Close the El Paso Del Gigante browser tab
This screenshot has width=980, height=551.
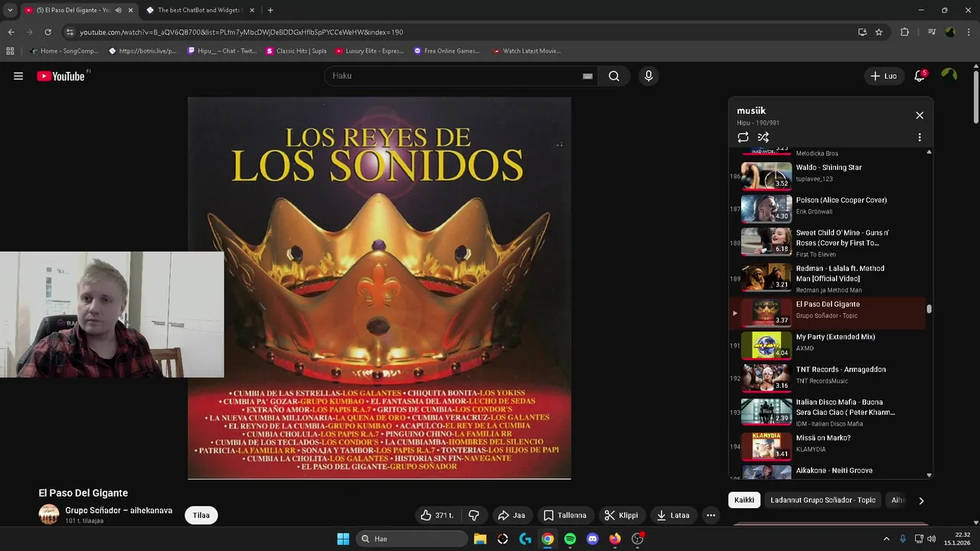pos(130,10)
